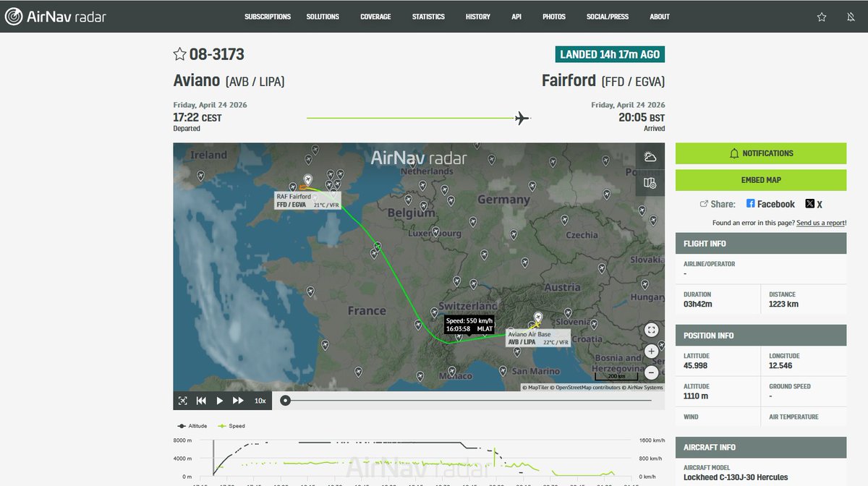Select the flight title 08-3173
The height and width of the screenshot is (486, 868).
click(217, 54)
